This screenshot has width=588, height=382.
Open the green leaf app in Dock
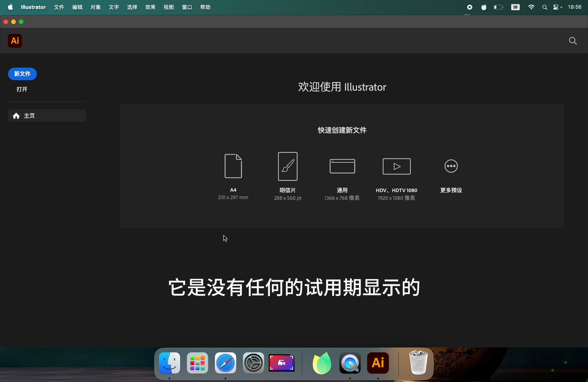click(322, 363)
